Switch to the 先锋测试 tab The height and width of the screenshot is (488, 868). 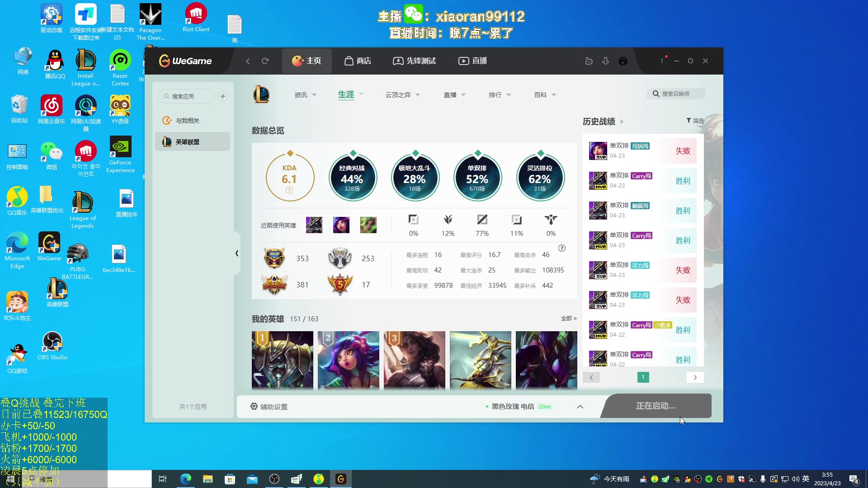tap(414, 61)
